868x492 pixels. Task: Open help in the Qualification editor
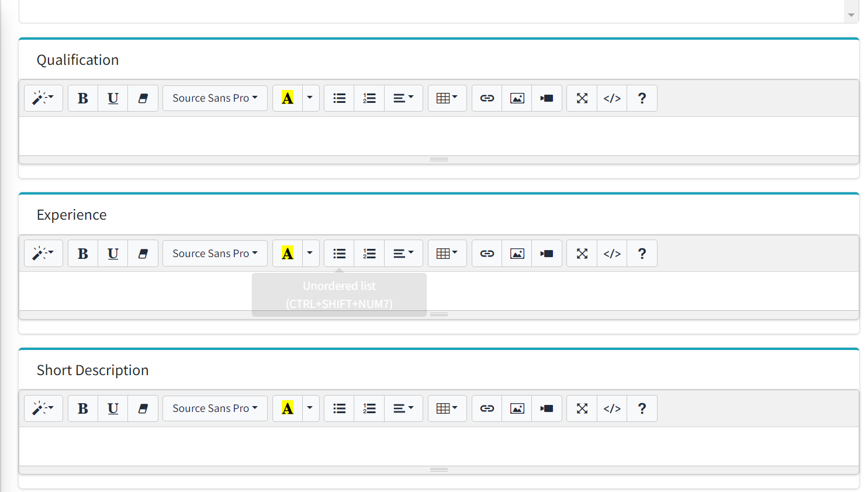[642, 98]
